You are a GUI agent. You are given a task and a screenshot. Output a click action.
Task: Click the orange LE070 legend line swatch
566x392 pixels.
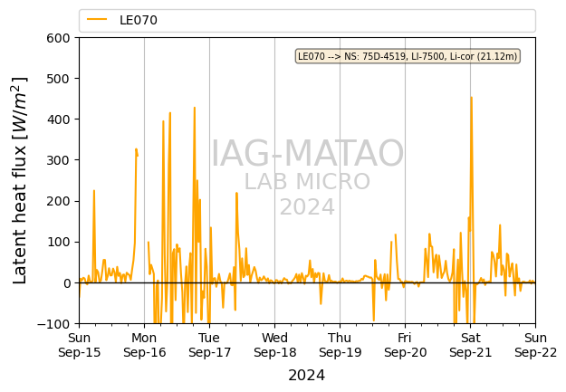(97, 20)
